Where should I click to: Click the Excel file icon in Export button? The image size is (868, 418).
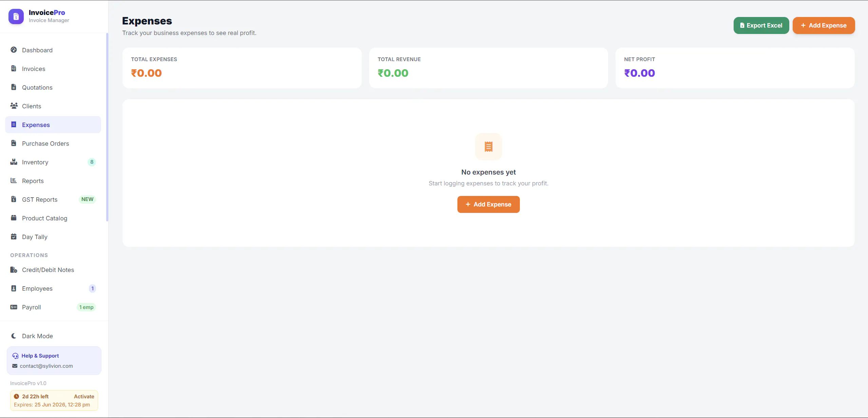(742, 25)
